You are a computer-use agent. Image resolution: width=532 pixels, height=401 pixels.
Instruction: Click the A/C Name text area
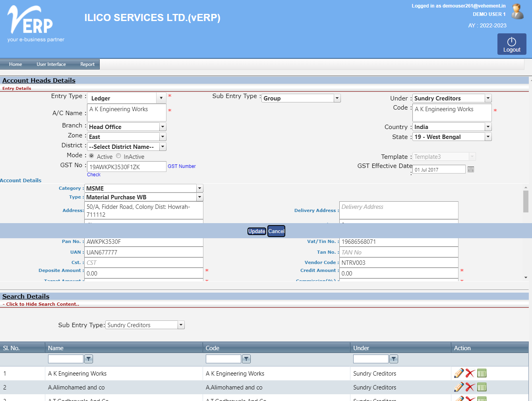(127, 113)
